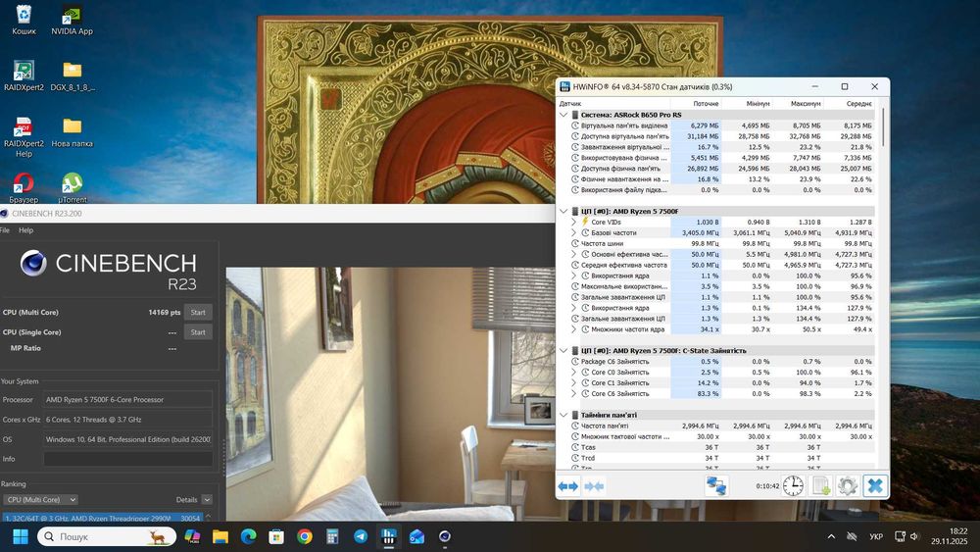Launch Google Chrome from the taskbar
The width and height of the screenshot is (980, 552).
305,536
